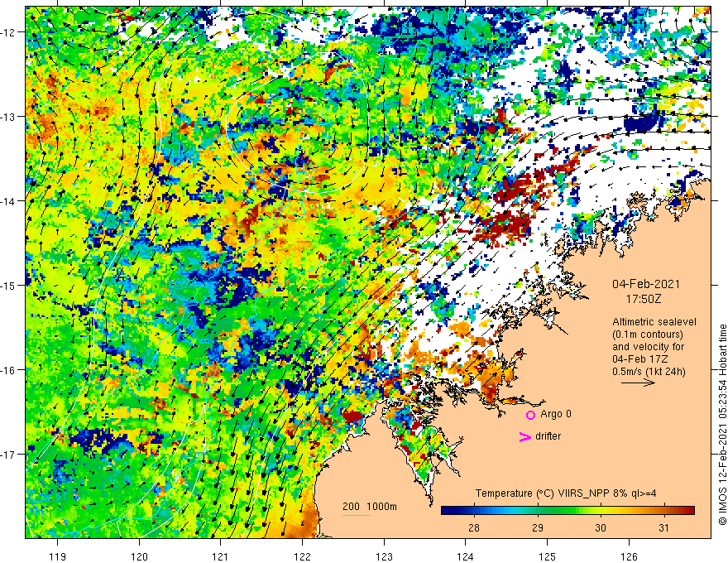Click the color bar value 30

(x=601, y=527)
